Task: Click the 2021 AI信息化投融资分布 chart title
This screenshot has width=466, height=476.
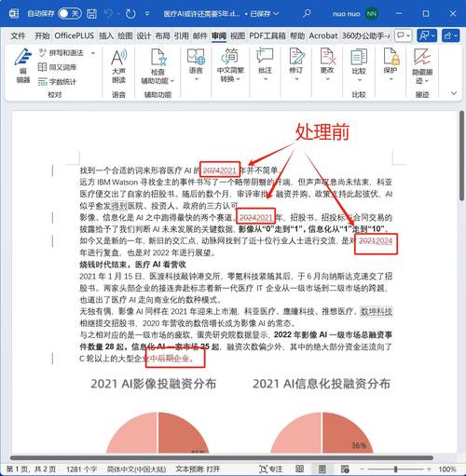Action: (322, 384)
